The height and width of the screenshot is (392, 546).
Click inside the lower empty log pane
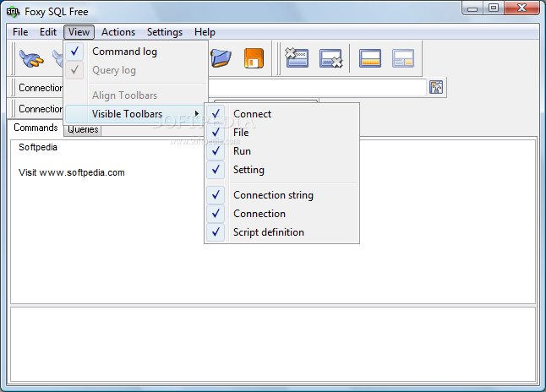click(x=273, y=344)
